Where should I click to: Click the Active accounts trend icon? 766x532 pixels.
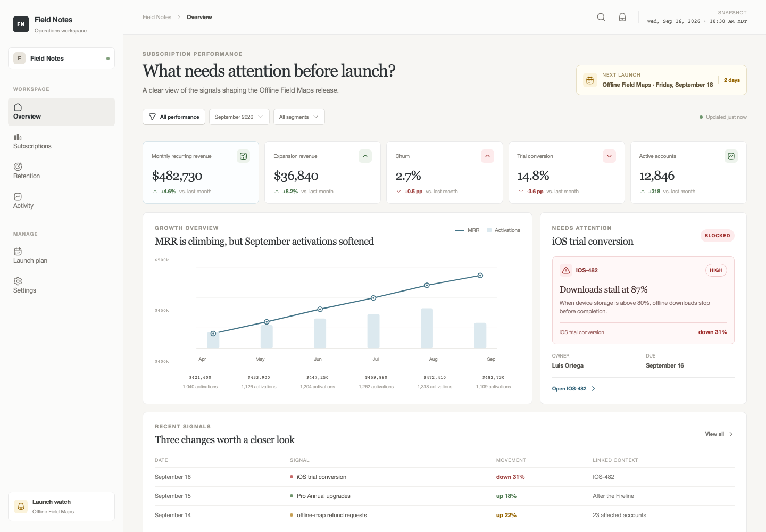[731, 156]
